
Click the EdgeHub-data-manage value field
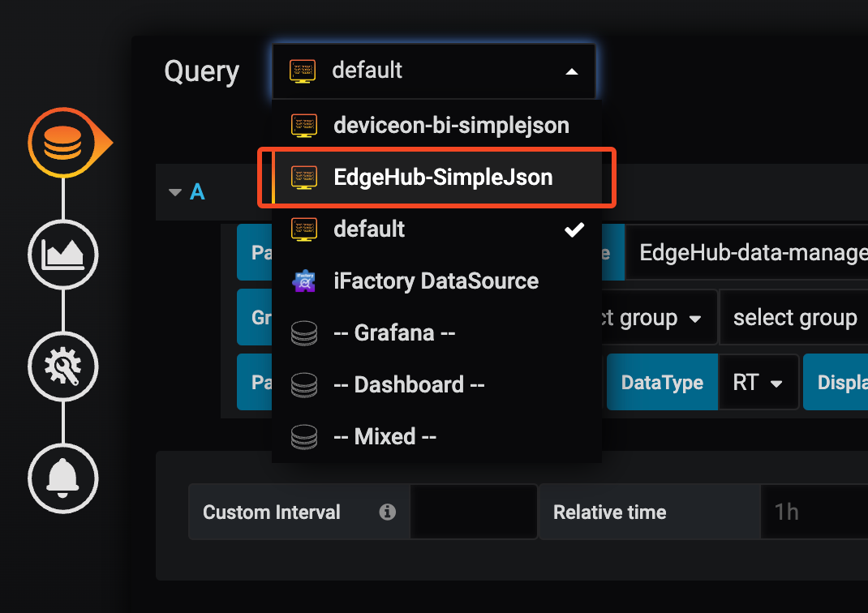750,252
